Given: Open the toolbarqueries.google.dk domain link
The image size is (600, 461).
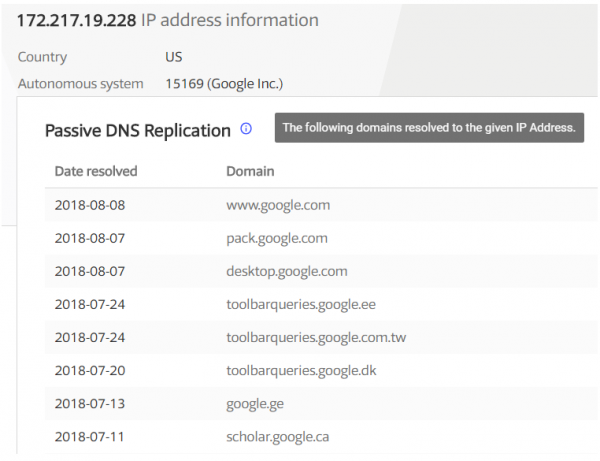Looking at the screenshot, I should [302, 371].
